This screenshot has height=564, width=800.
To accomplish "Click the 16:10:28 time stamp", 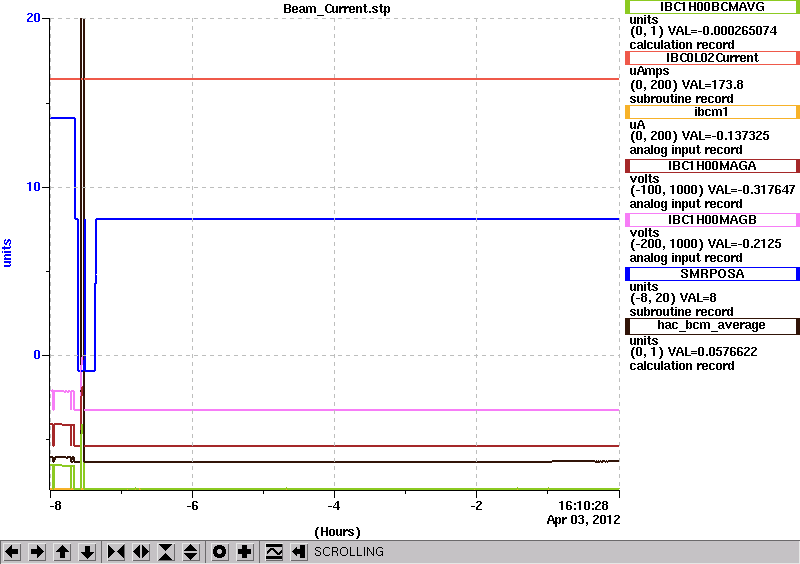I will point(584,506).
